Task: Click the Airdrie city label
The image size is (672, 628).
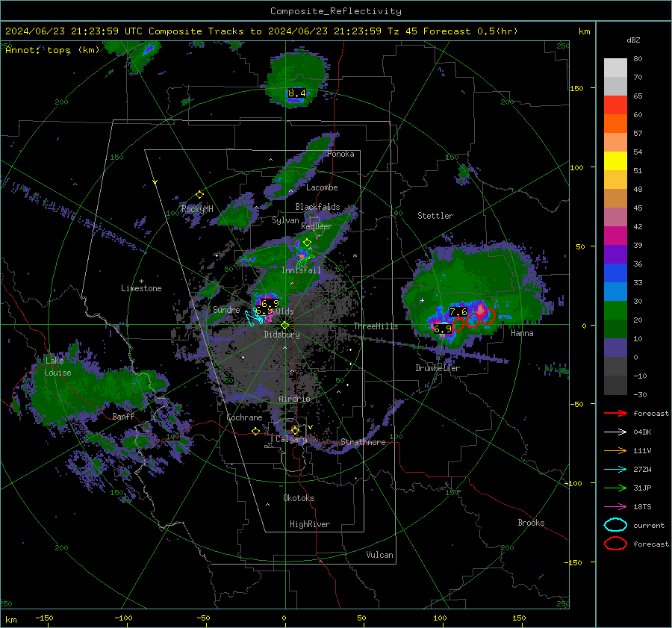Action: point(294,399)
